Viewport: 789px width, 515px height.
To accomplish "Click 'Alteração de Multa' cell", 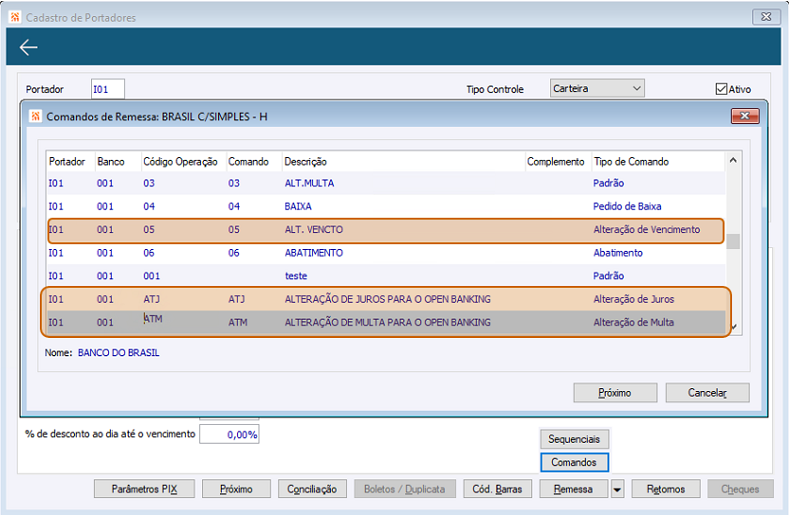I will [x=634, y=322].
